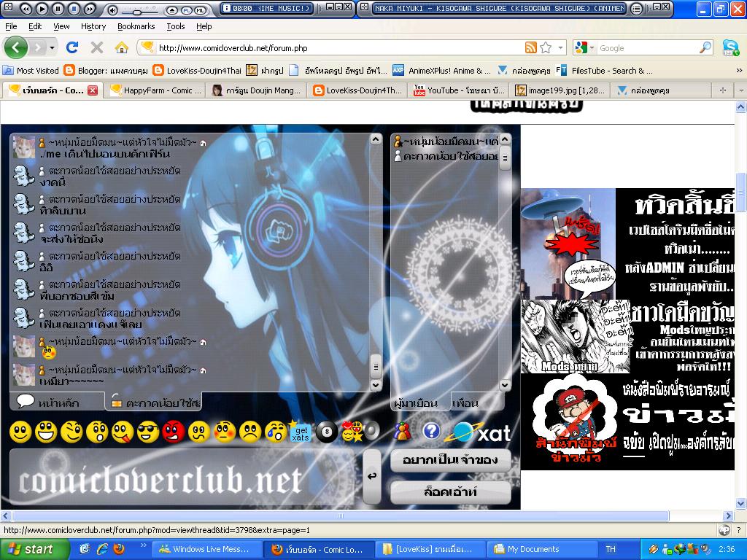Open a new tab with plus button

(x=723, y=90)
